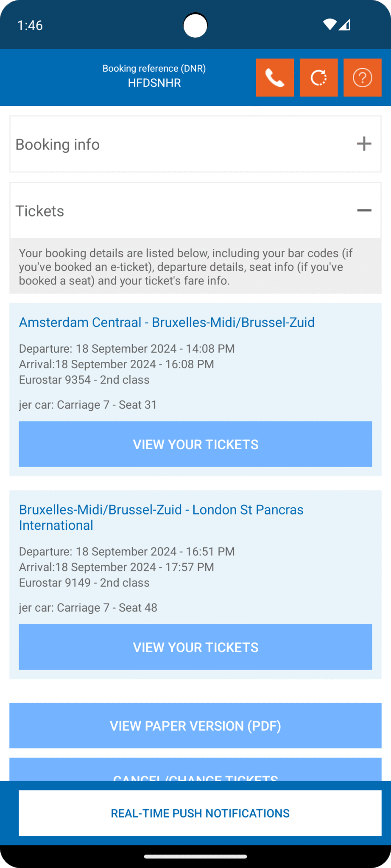Image resolution: width=391 pixels, height=868 pixels.
Task: Select the phone handset toolbar icon
Action: click(x=274, y=77)
